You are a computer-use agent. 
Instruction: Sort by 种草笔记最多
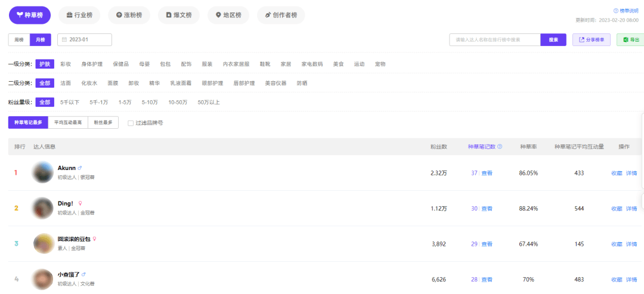click(x=29, y=123)
